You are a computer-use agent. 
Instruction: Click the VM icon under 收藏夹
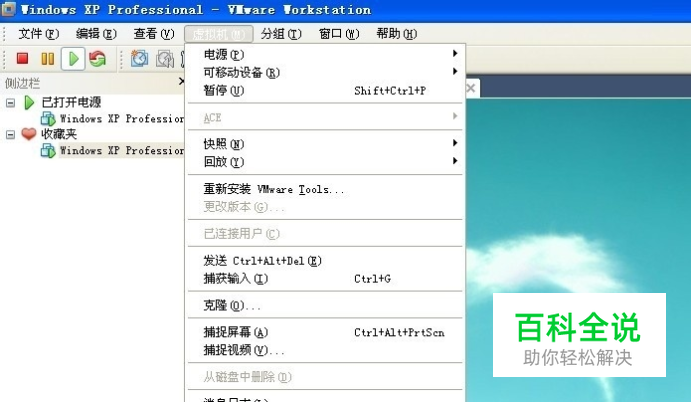click(48, 151)
